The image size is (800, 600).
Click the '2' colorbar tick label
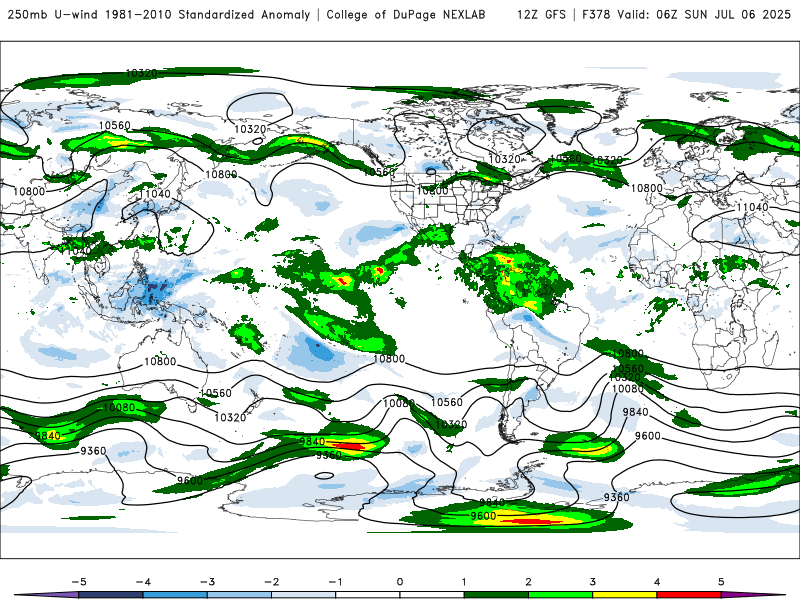click(x=529, y=582)
